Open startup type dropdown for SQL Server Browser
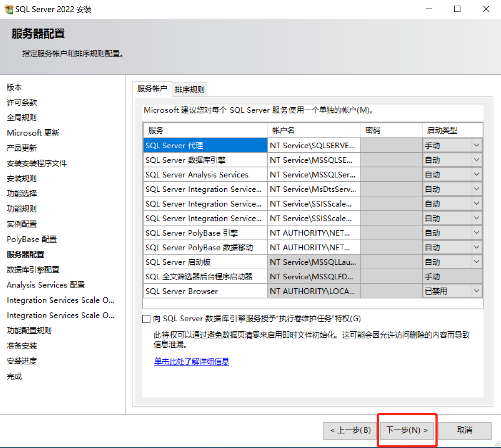The height and width of the screenshot is (448, 501). tap(476, 290)
